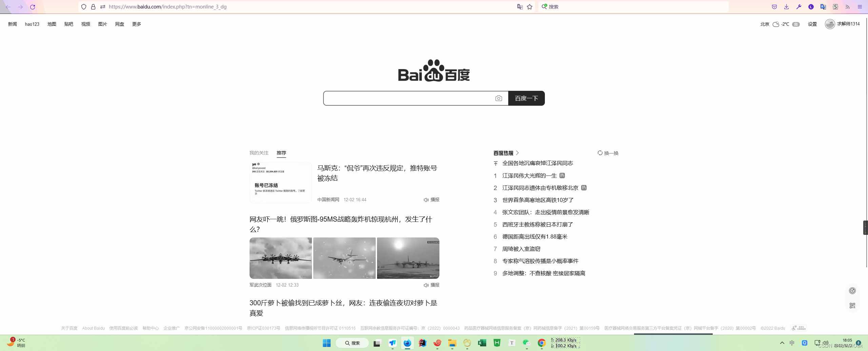Click the refresh icon beside 换一换
This screenshot has height=351, width=868.
pos(600,153)
